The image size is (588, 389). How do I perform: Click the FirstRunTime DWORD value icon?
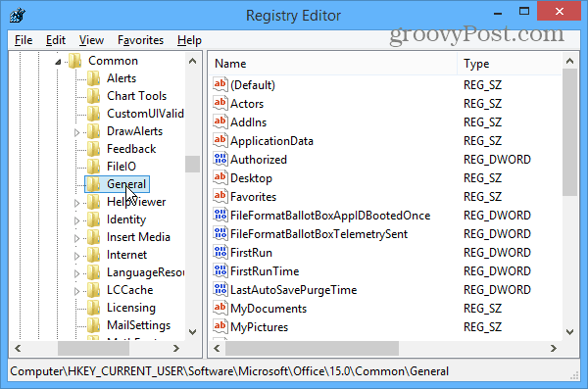pyautogui.click(x=220, y=270)
